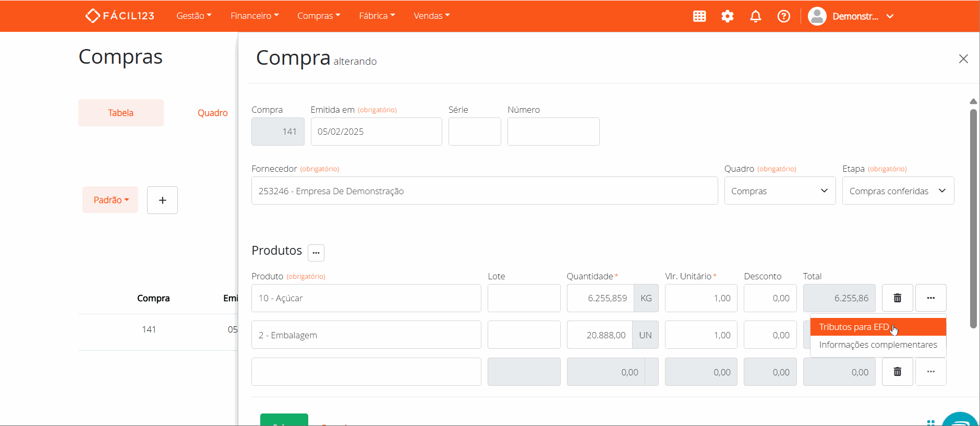This screenshot has height=426, width=980.
Task: Open options menu next to Produtos heading
Action: click(316, 253)
